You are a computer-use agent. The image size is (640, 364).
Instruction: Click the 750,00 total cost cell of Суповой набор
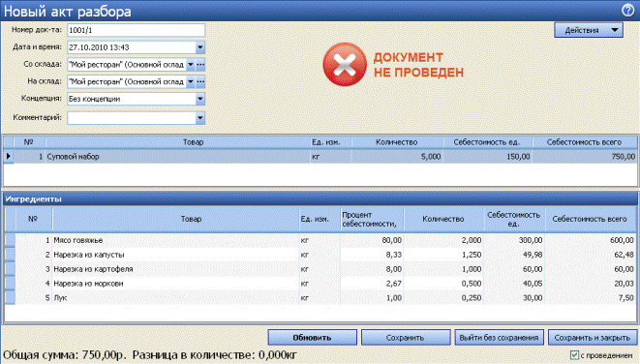[585, 156]
